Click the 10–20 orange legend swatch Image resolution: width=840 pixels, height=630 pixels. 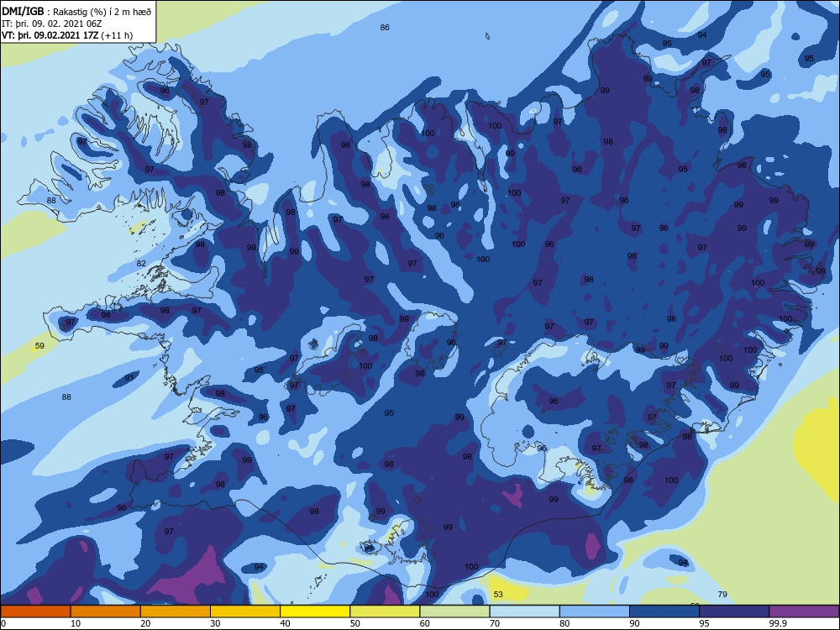click(x=106, y=612)
